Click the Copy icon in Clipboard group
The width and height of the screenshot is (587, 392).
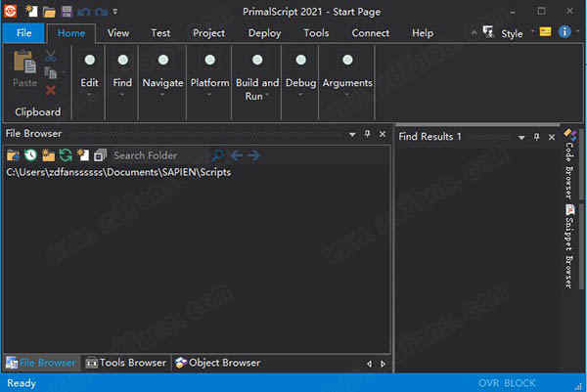(x=51, y=73)
